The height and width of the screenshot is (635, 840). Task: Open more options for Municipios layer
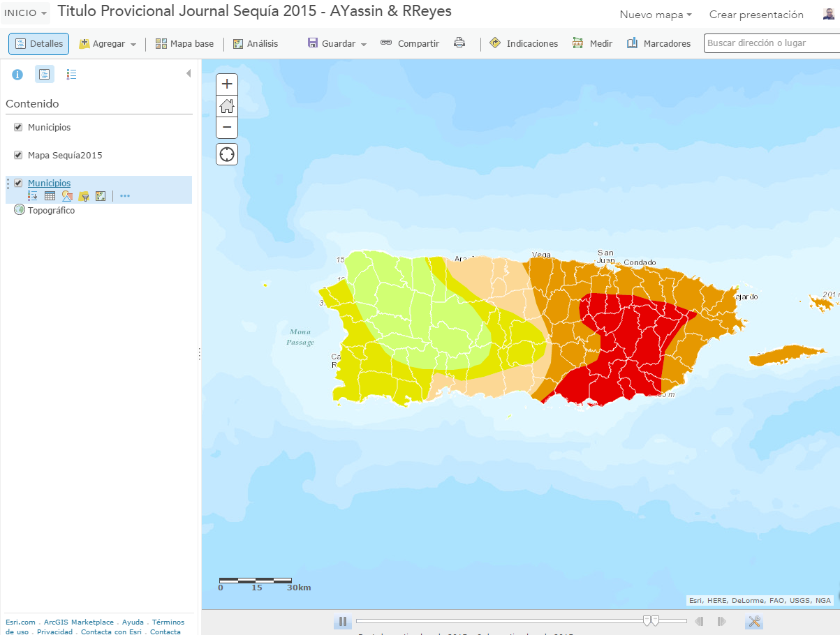coord(125,196)
